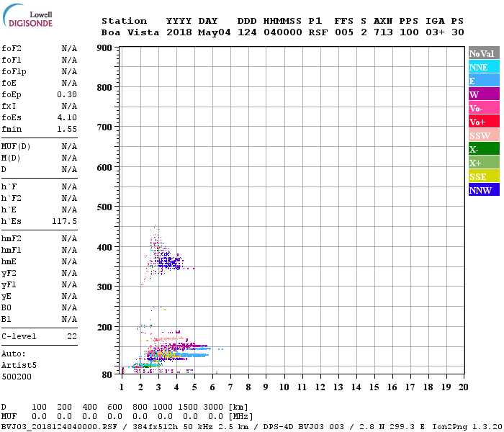504x432 pixels.
Task: Click the 80 km height axis label
Action: 107,374
